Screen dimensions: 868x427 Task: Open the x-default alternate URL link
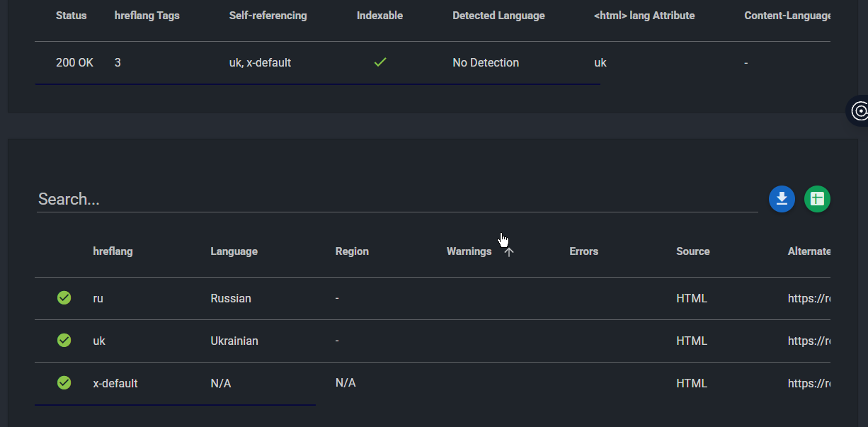click(x=809, y=383)
